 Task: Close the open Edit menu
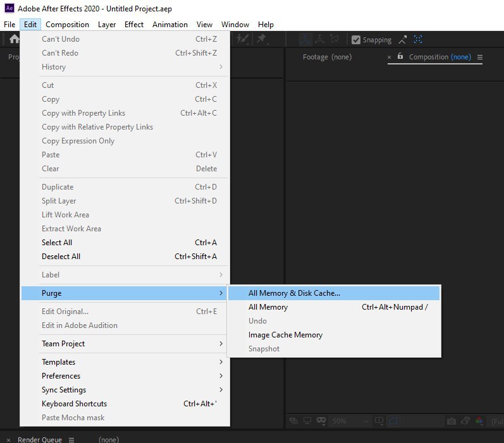30,25
